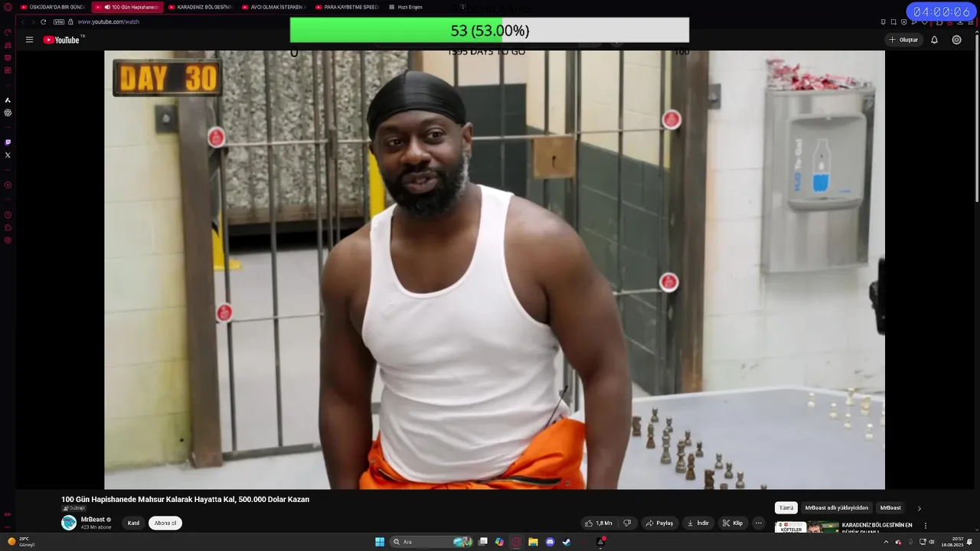Open File Explorer from taskbar

click(x=533, y=542)
